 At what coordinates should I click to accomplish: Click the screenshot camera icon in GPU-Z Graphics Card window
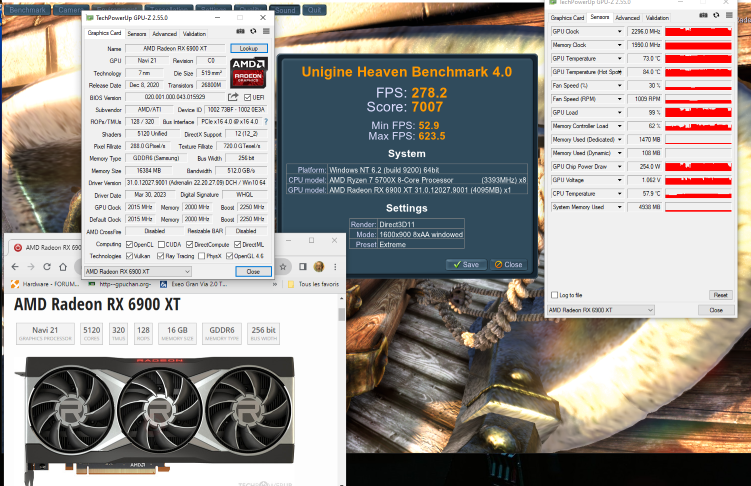tap(240, 32)
